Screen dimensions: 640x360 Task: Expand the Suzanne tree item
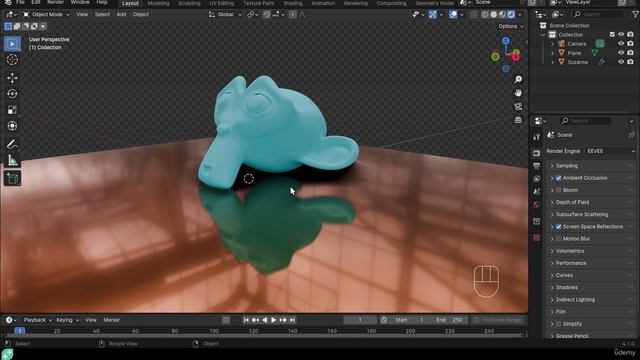pyautogui.click(x=552, y=62)
